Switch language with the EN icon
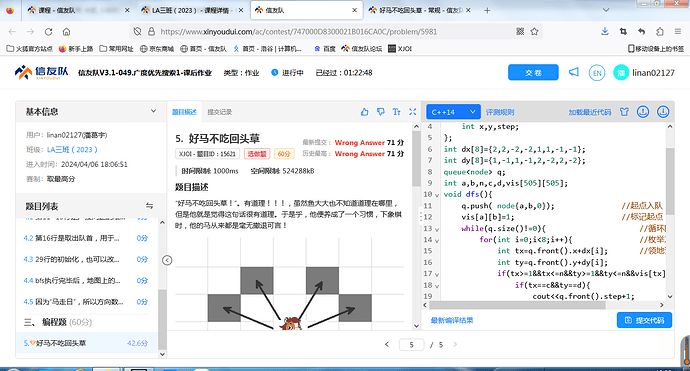 597,73
